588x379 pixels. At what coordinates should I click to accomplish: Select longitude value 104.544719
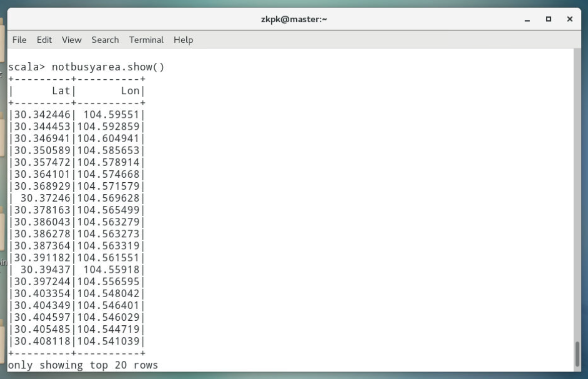coord(108,329)
